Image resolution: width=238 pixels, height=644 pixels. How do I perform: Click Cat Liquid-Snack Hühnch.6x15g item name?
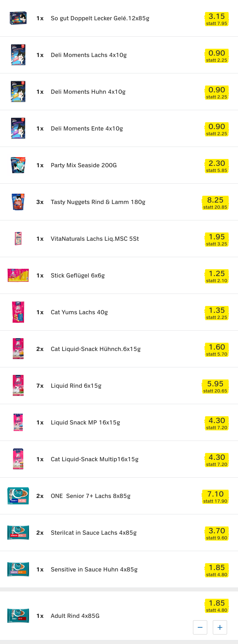coord(95,349)
